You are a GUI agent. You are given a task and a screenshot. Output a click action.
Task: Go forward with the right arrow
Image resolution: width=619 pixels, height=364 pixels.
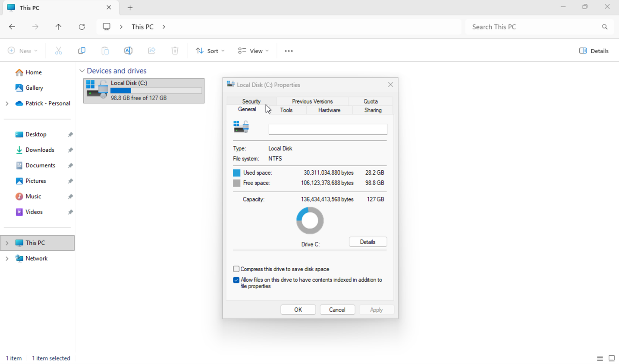click(35, 27)
